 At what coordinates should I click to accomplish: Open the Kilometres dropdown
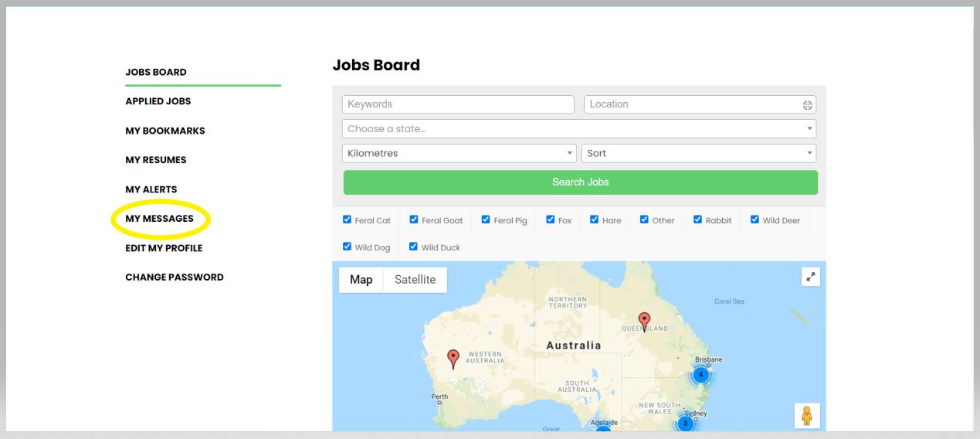click(459, 153)
